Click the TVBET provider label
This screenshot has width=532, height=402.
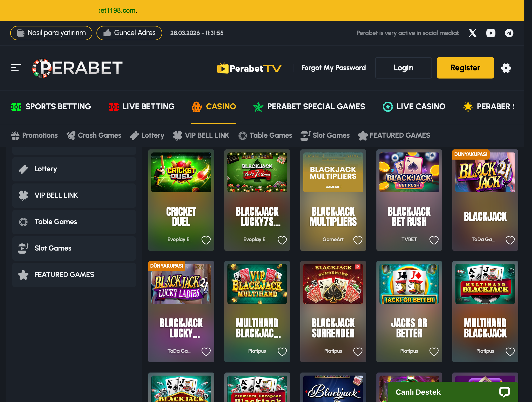[409, 239]
